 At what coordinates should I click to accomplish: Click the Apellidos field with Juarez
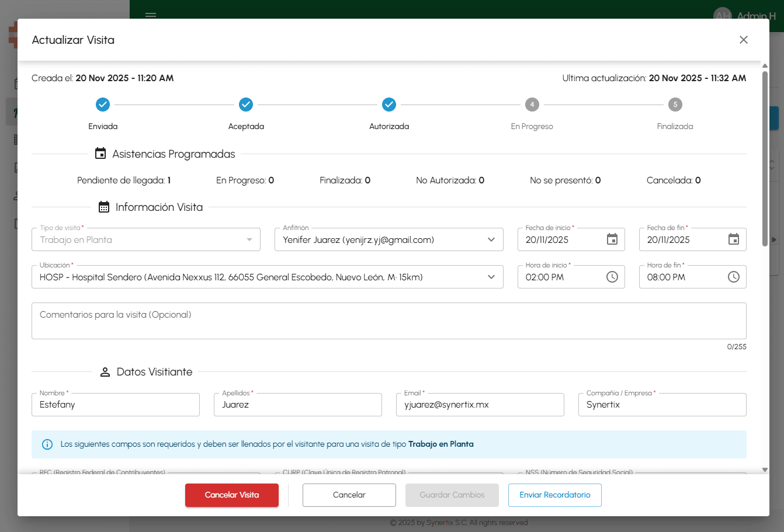click(298, 404)
